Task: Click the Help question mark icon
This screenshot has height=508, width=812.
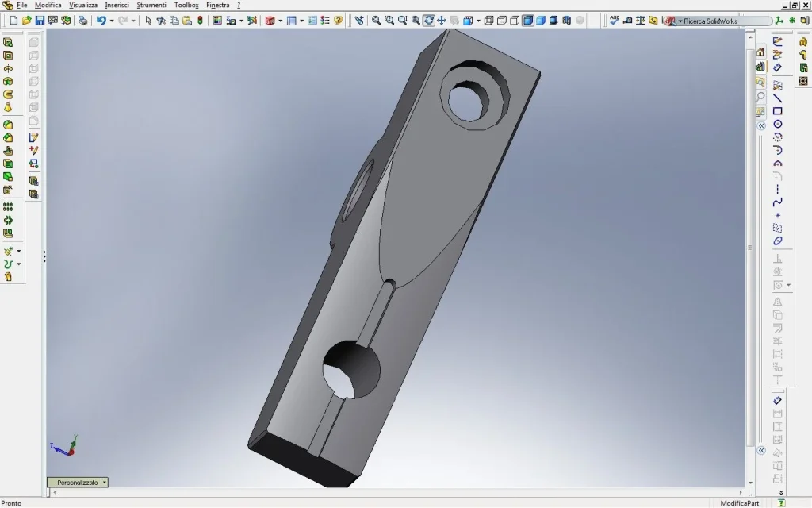Action: coord(339,21)
